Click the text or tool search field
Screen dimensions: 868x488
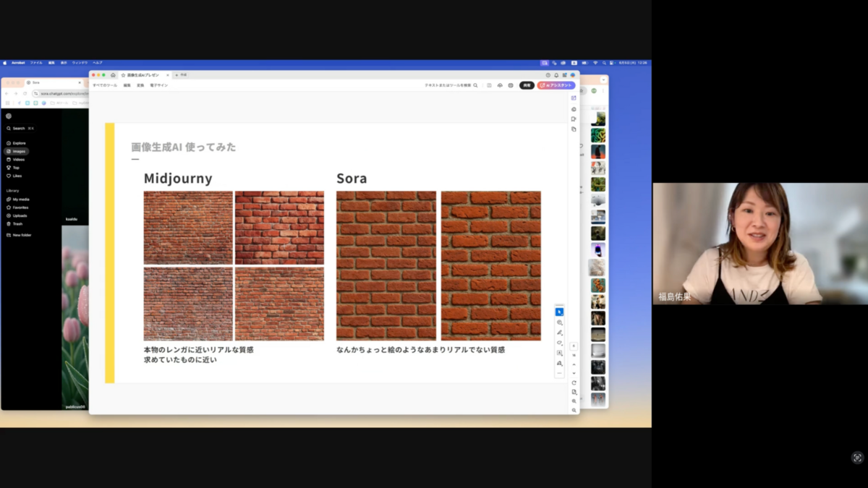[x=451, y=85]
